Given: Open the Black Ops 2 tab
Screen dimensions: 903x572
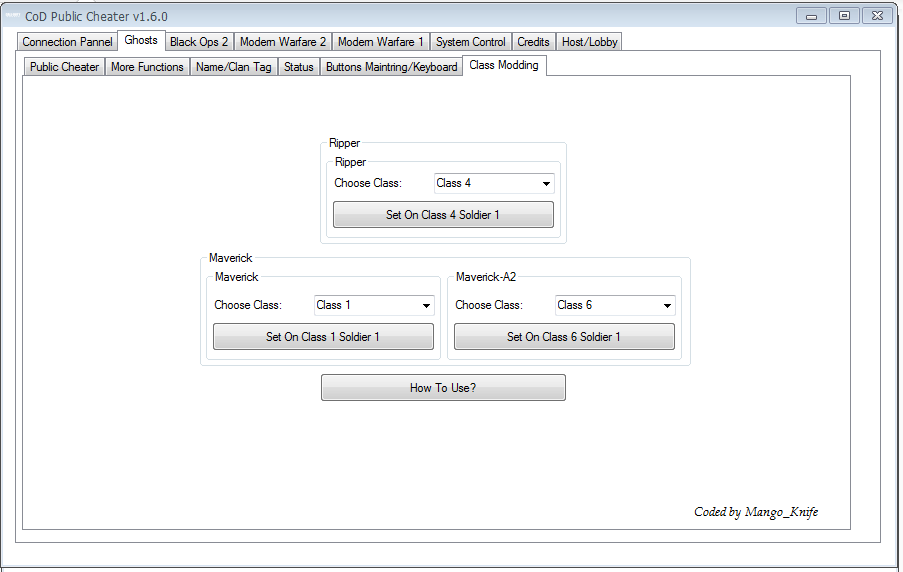Looking at the screenshot, I should (199, 42).
